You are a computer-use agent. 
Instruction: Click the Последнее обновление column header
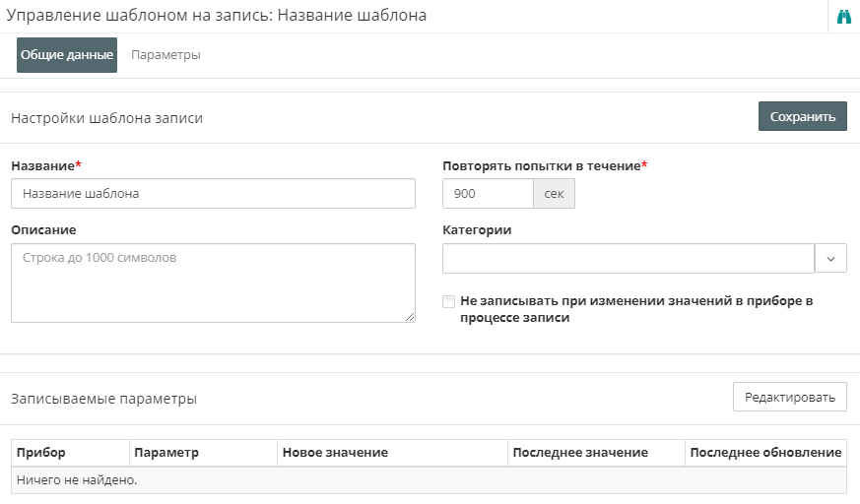(x=765, y=453)
